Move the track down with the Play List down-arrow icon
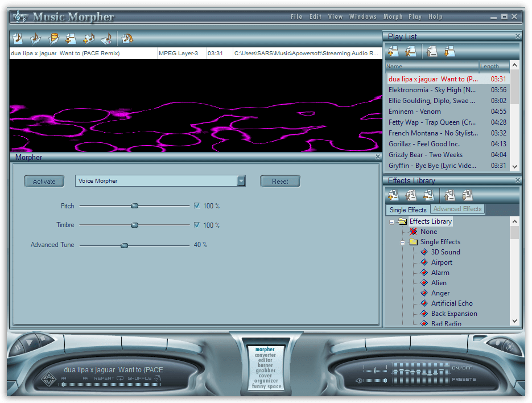 coord(449,52)
